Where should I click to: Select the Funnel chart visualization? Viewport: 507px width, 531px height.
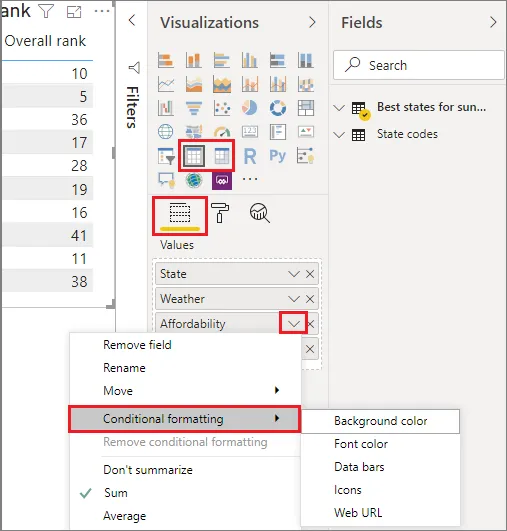click(x=194, y=108)
